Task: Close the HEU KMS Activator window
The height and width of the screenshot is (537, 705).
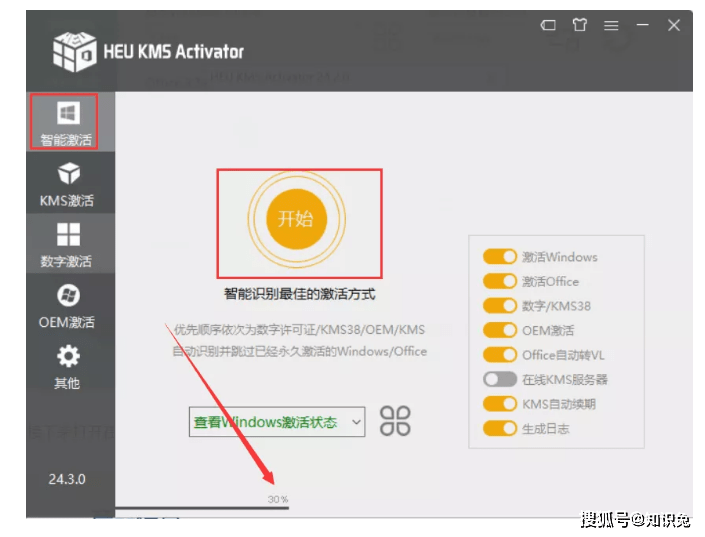Action: [x=674, y=25]
